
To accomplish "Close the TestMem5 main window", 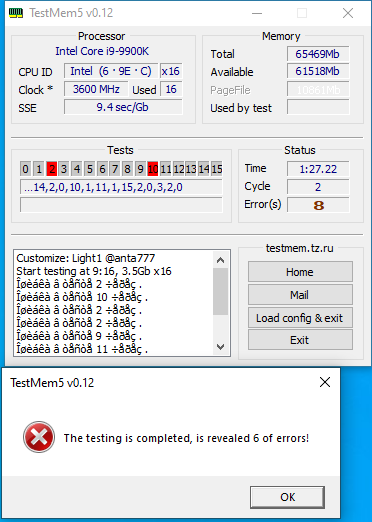I will [348, 13].
